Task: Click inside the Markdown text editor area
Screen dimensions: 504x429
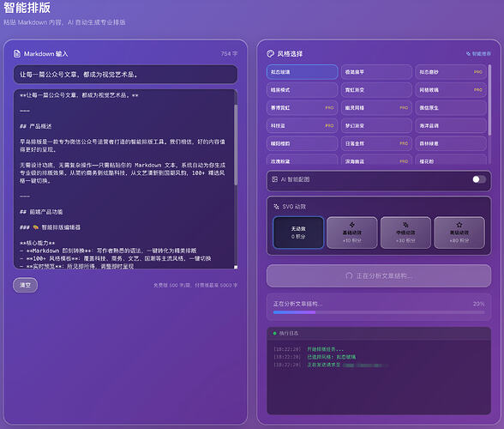Action: [123, 179]
